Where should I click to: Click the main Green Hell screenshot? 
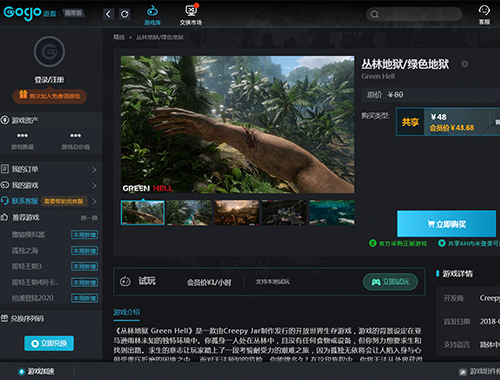pos(238,124)
